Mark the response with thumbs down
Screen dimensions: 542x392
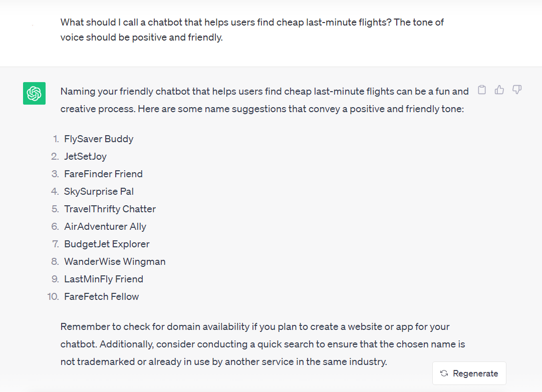point(517,90)
